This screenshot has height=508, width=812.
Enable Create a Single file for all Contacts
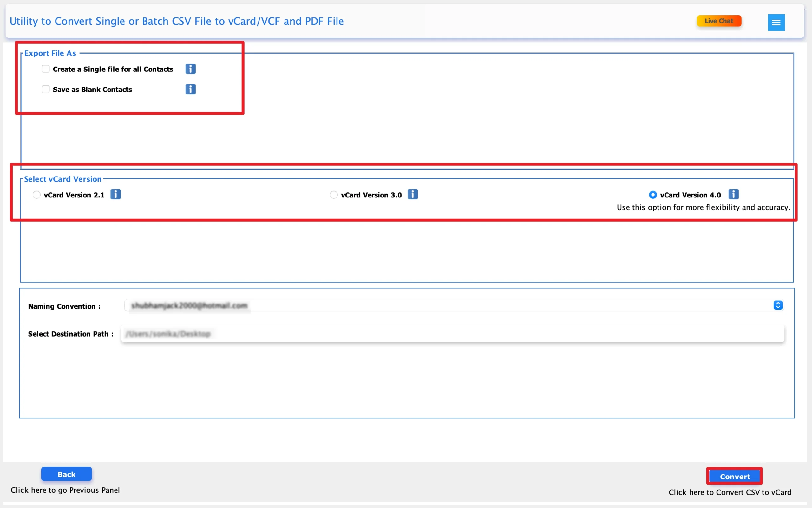(x=46, y=69)
